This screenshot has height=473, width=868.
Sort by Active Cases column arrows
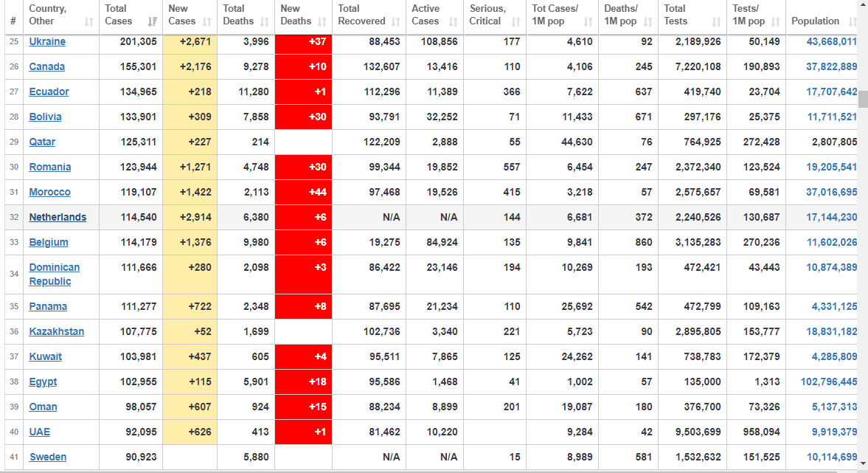pos(454,21)
